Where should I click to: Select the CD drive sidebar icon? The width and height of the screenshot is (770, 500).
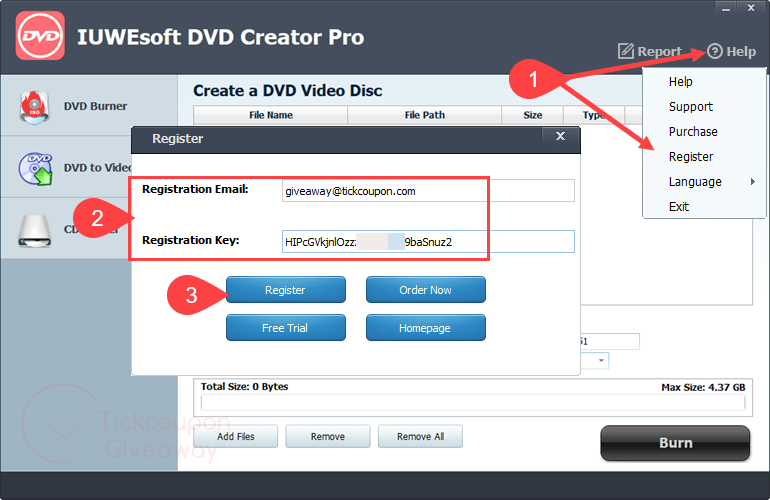34,231
